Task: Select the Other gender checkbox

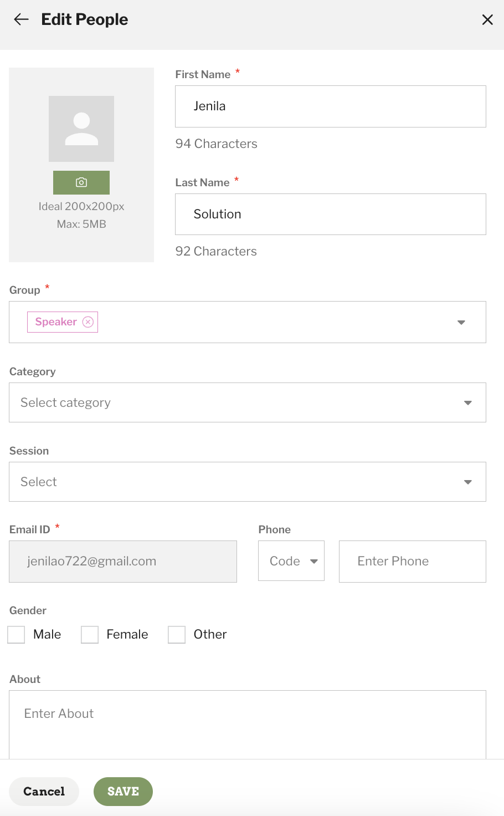Action: pos(177,635)
